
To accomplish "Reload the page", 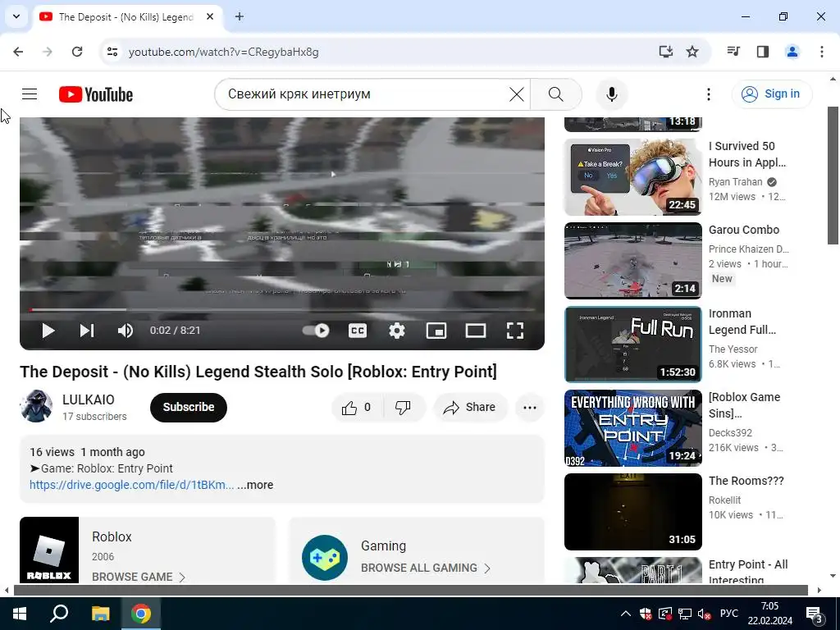I will 77,52.
